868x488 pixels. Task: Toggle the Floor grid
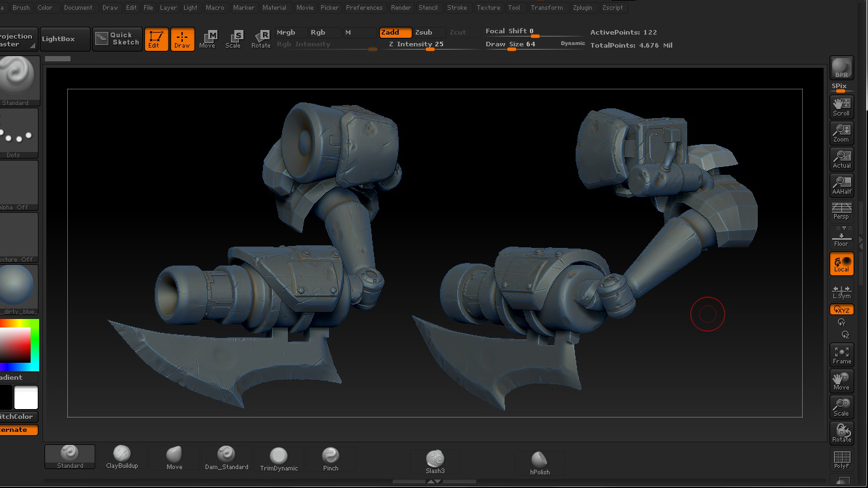(x=841, y=237)
